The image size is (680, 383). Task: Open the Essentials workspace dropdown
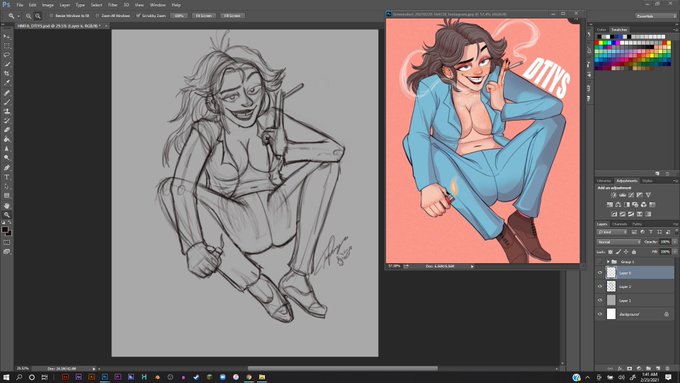656,16
